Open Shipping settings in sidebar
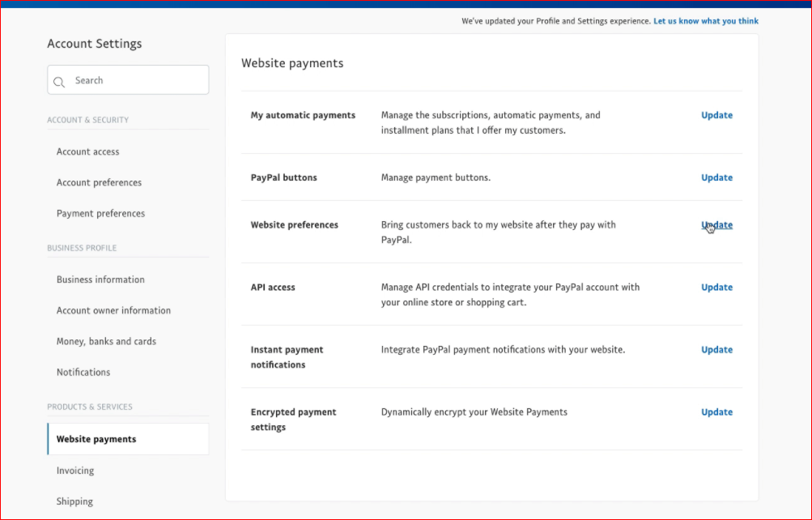 pyautogui.click(x=74, y=502)
